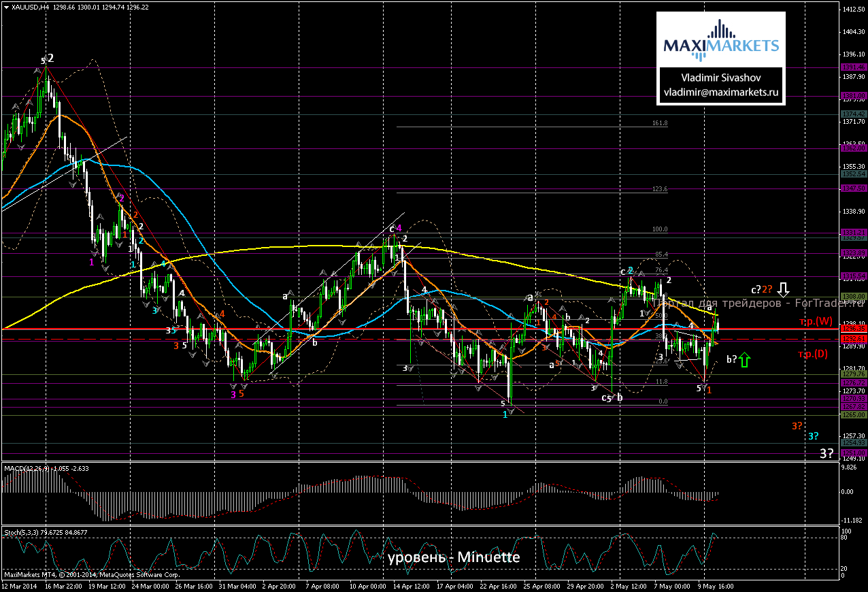Click the 161.8 Fibonacci level label
This screenshot has width=868, height=592.
tap(659, 123)
